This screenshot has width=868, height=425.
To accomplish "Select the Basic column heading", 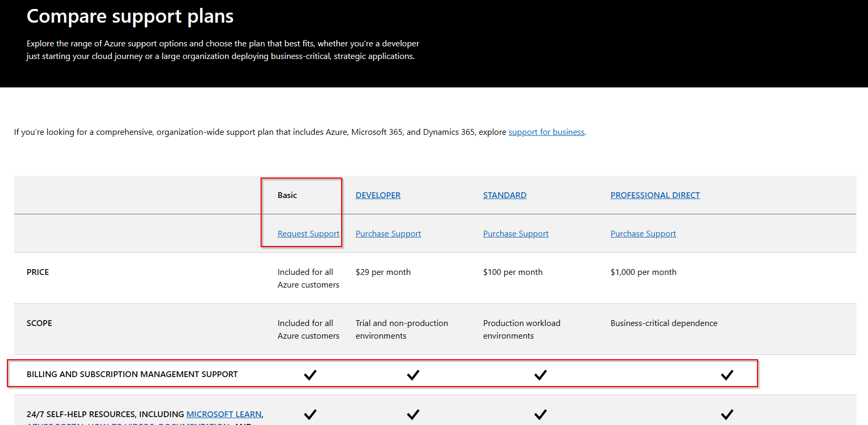I will point(287,195).
